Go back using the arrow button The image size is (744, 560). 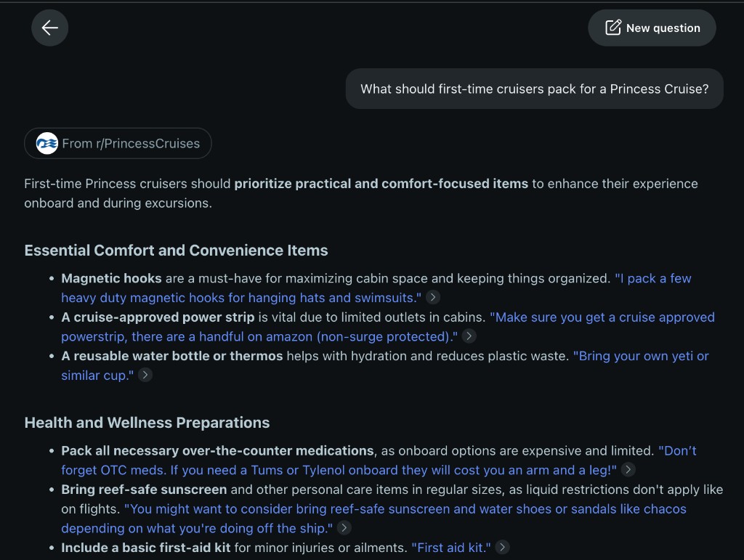[x=50, y=28]
